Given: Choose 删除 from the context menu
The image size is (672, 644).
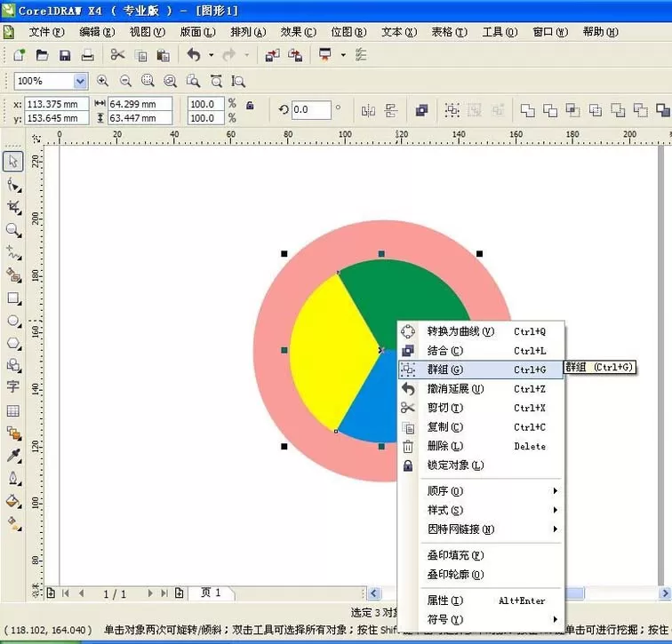Looking at the screenshot, I should click(480, 446).
